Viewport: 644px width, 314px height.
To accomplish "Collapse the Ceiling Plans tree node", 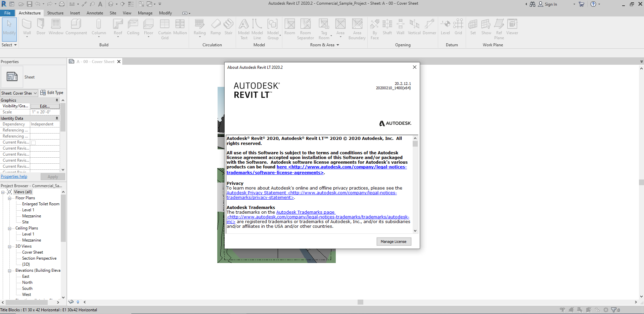I will click(9, 228).
